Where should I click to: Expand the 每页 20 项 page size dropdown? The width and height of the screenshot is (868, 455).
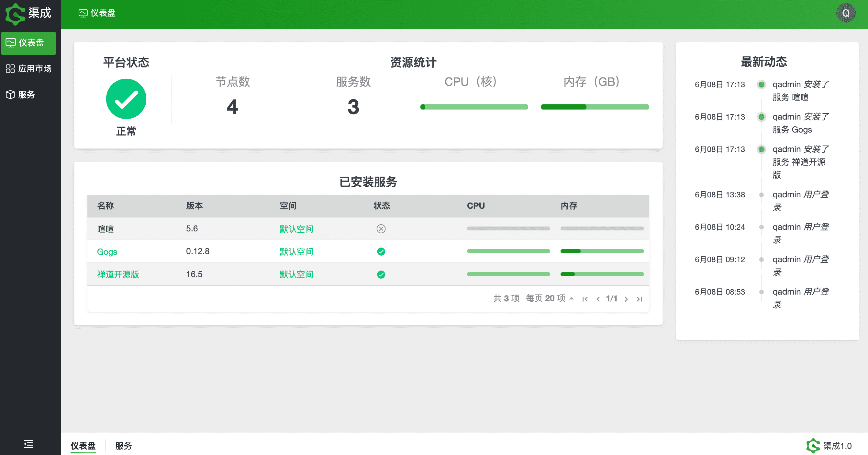pyautogui.click(x=550, y=298)
